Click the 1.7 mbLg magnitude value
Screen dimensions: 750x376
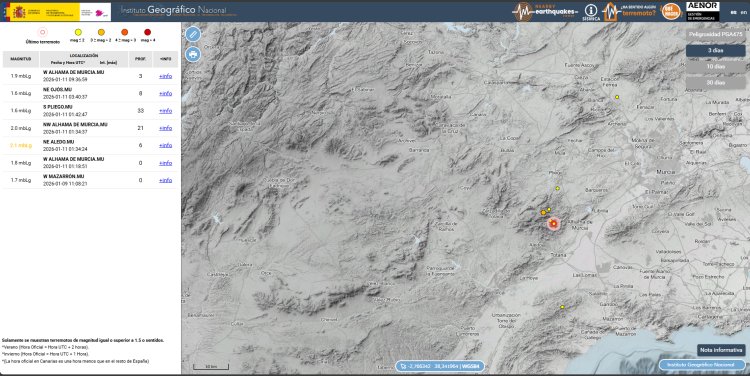click(x=21, y=180)
